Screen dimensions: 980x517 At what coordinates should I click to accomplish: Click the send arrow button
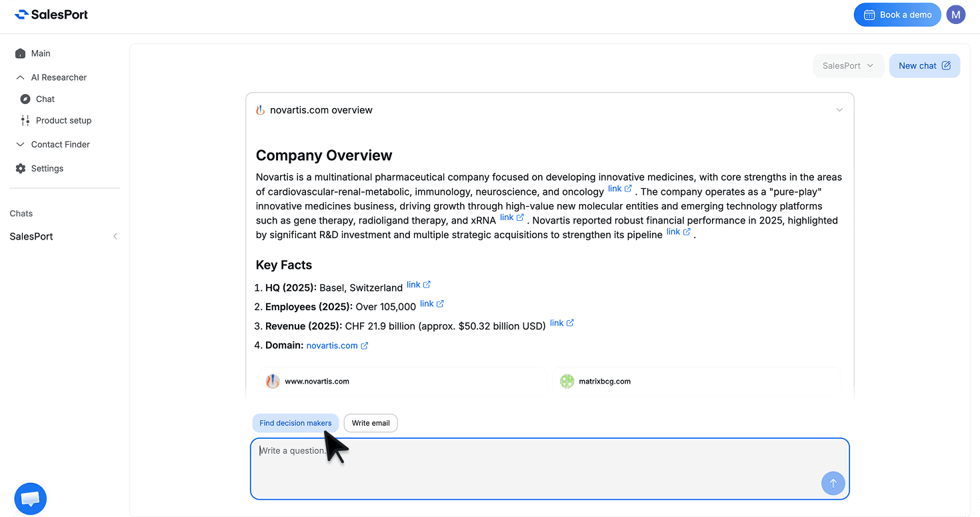tap(833, 483)
